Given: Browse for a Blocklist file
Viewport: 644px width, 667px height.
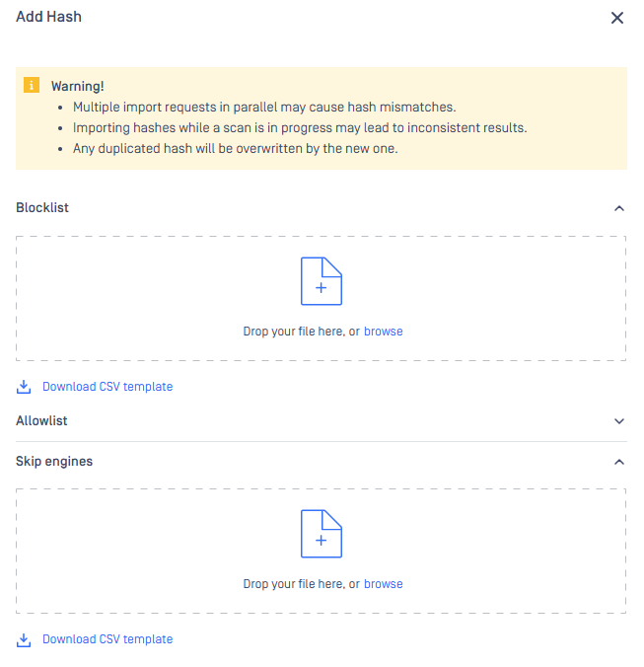Looking at the screenshot, I should click(x=383, y=332).
